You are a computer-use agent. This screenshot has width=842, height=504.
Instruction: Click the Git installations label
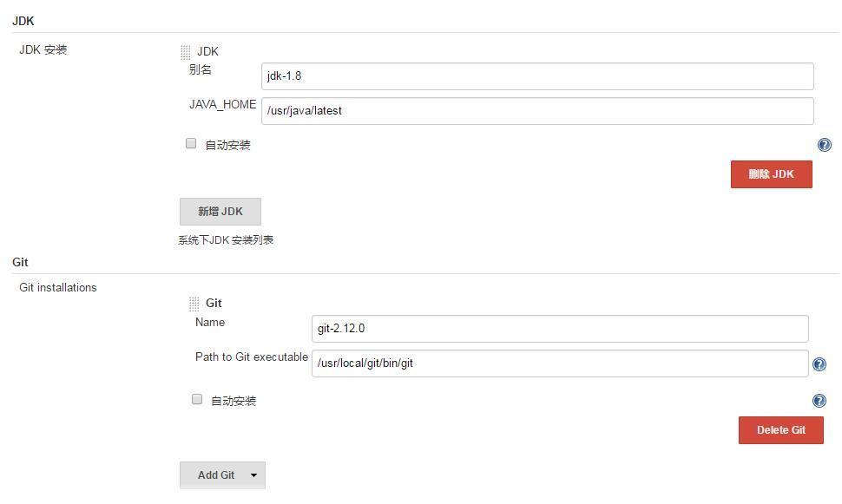click(x=57, y=288)
